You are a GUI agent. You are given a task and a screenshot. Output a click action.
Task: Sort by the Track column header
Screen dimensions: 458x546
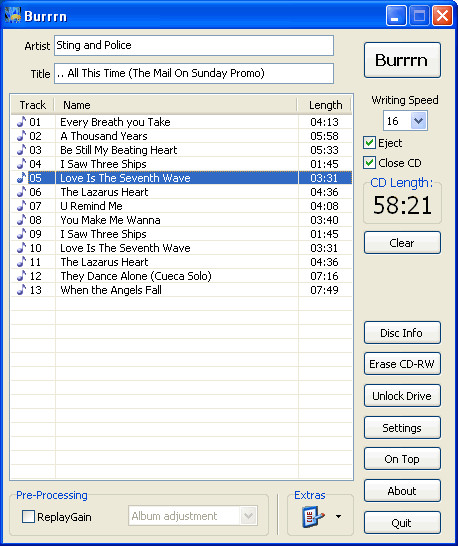(32, 105)
